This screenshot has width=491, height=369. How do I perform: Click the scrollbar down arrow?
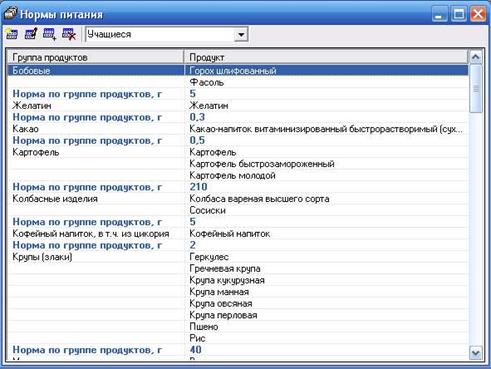coord(476,353)
